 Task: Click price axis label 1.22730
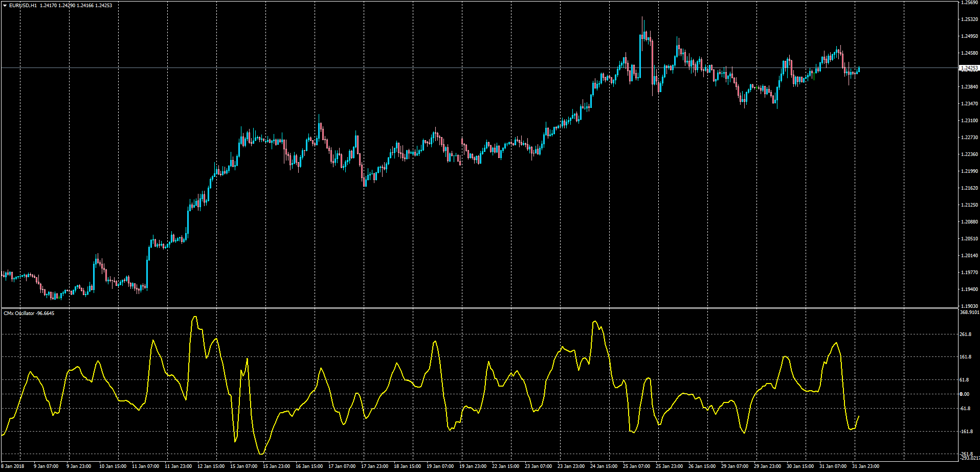tap(969, 138)
